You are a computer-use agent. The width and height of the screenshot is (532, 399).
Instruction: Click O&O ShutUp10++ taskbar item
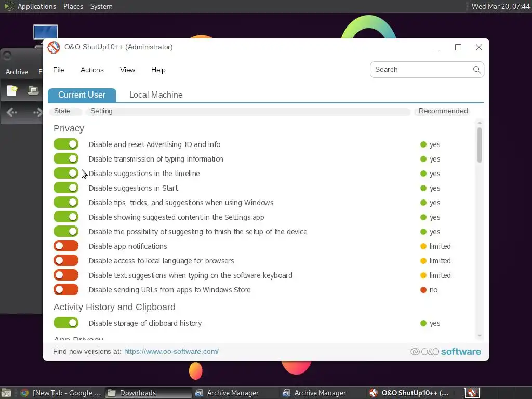pyautogui.click(x=410, y=393)
